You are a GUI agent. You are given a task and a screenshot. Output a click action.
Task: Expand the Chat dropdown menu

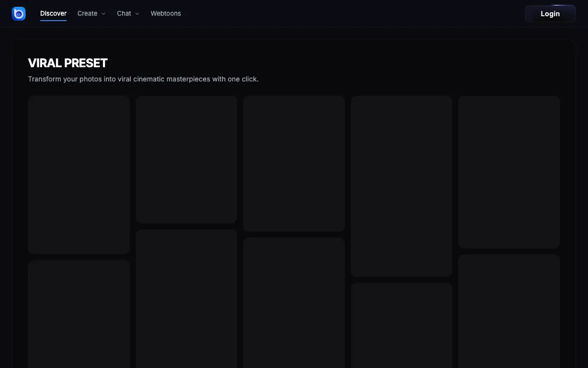(x=128, y=14)
